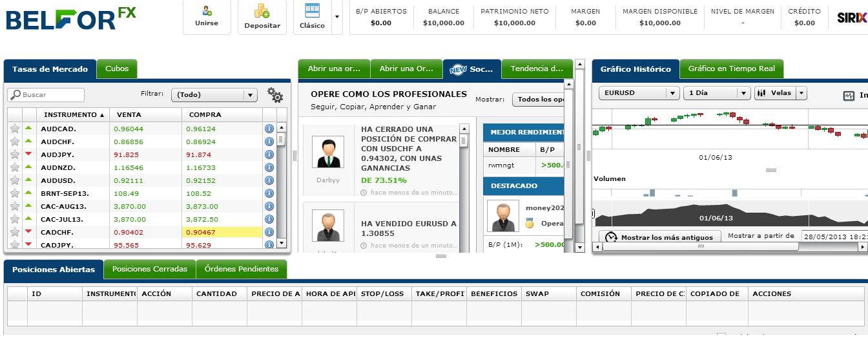Switch to the Cubos tab
Image resolution: width=868 pixels, height=340 pixels.
point(117,69)
